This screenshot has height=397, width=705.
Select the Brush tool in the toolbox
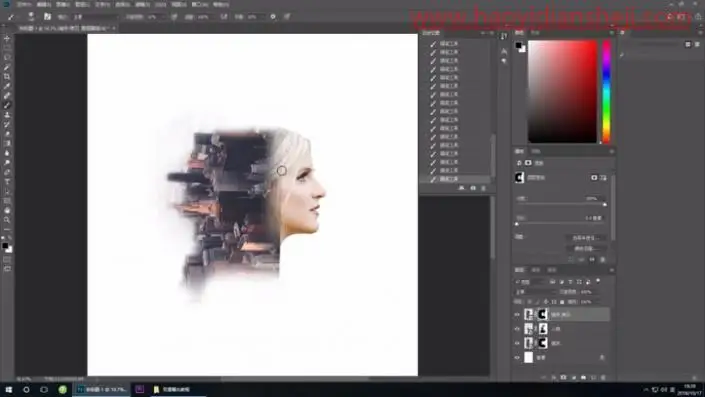[7, 105]
